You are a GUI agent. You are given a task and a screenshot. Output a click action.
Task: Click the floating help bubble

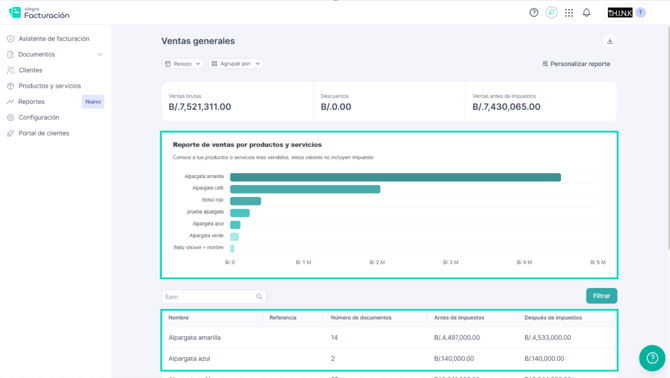click(x=652, y=358)
